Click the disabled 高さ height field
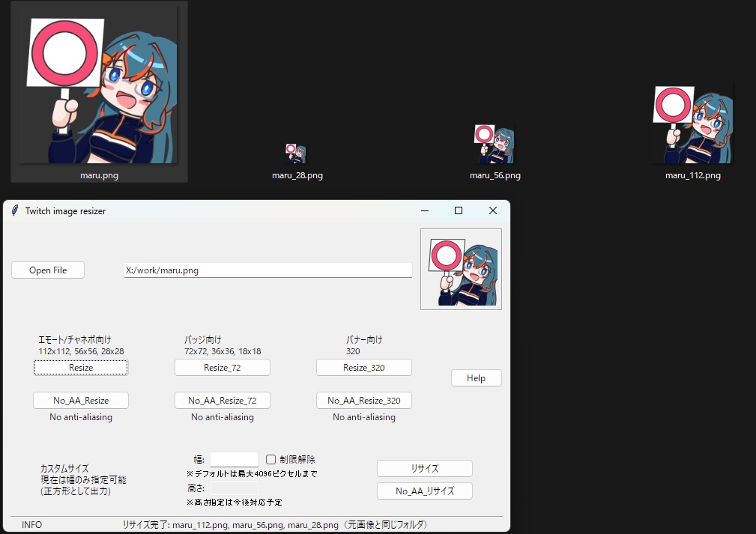 pyautogui.click(x=235, y=488)
